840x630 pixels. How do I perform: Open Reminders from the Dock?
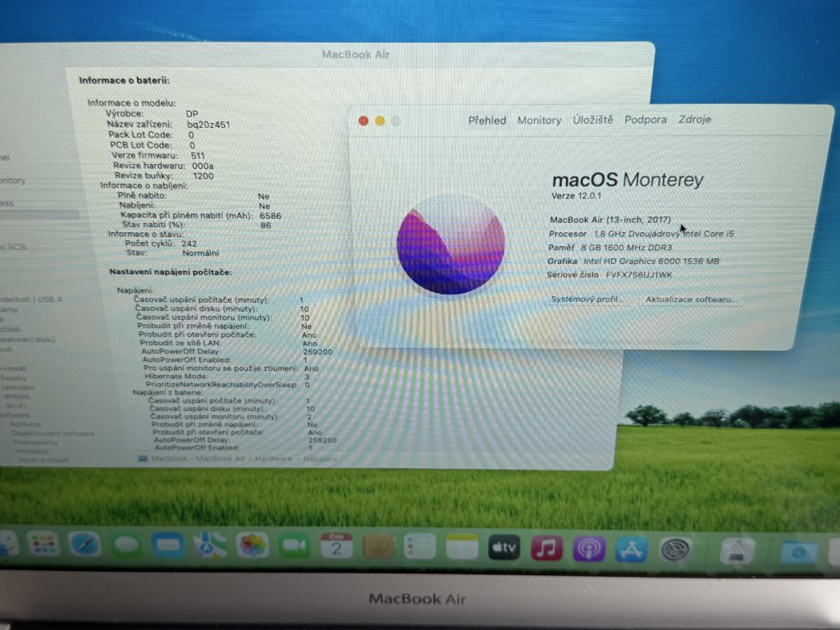420,547
